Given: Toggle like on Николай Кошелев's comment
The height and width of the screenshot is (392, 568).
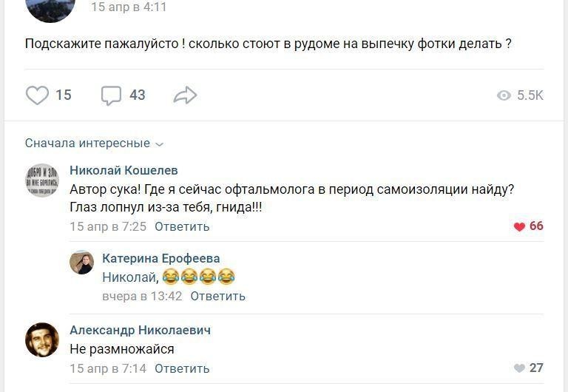Looking at the screenshot, I should [519, 227].
